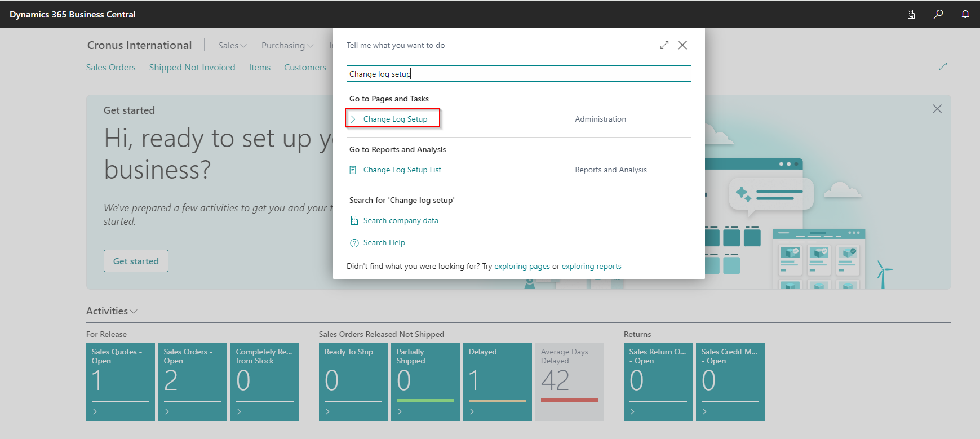Open Ready To Ship tile
980x439 pixels.
(353, 382)
